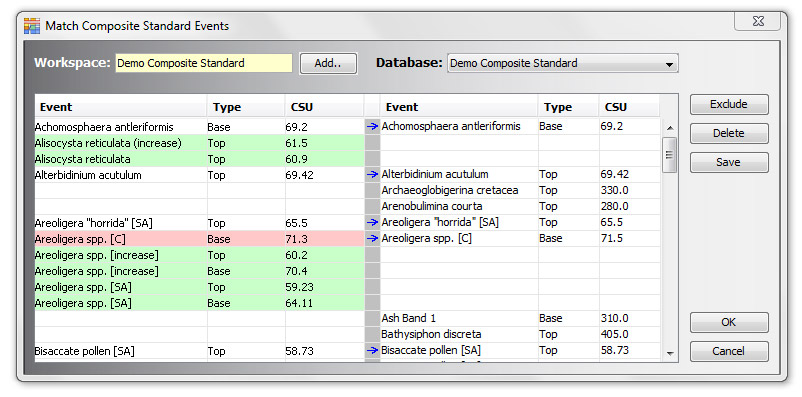802x397 pixels.
Task: Click the Exclude button
Action: [729, 104]
